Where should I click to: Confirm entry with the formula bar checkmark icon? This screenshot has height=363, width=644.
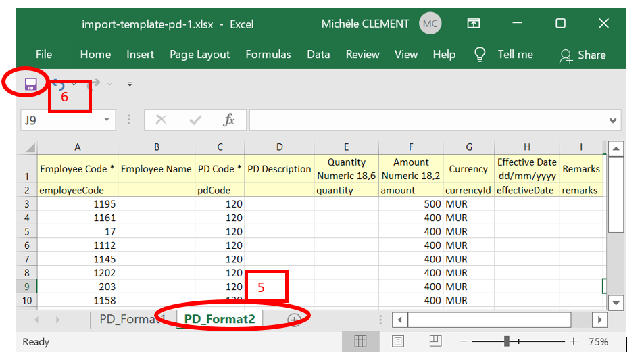click(x=195, y=120)
